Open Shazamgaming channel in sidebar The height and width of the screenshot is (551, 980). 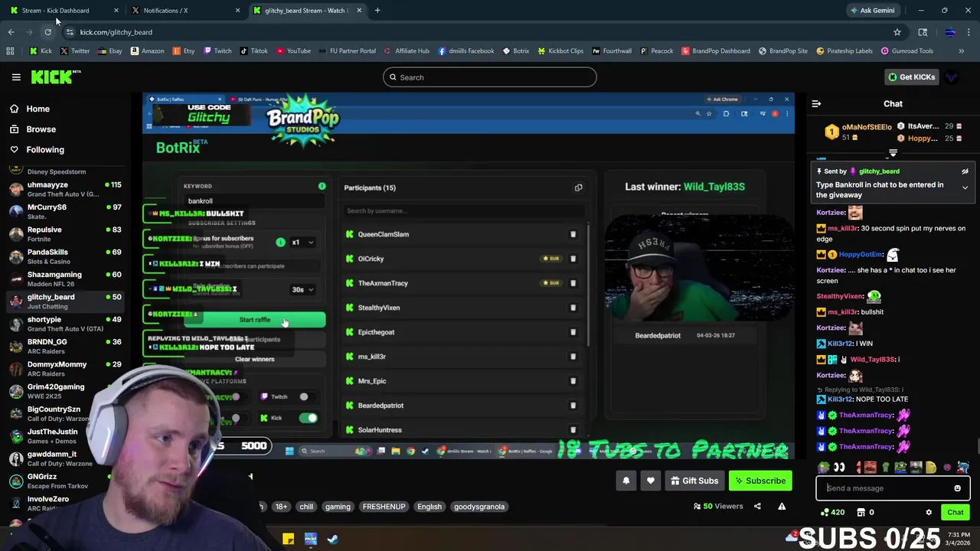65,279
